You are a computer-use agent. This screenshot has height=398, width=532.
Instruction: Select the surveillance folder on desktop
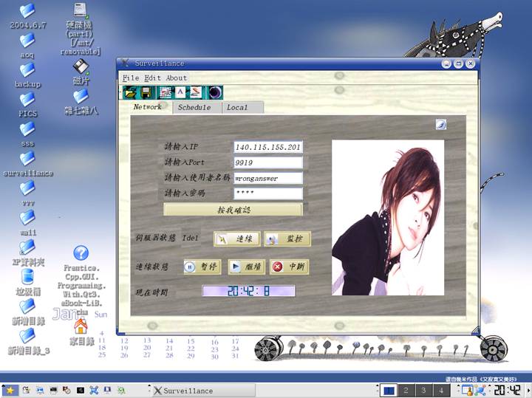27,159
